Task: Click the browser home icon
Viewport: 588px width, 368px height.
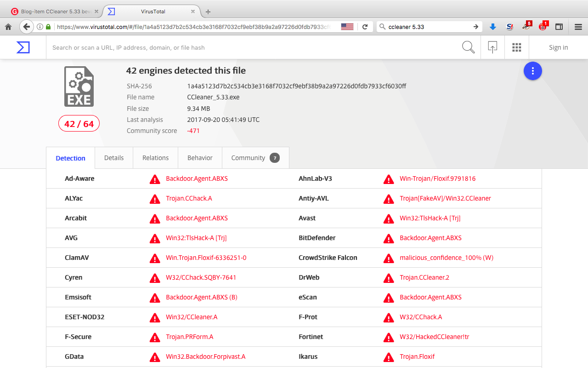Action: tap(8, 27)
